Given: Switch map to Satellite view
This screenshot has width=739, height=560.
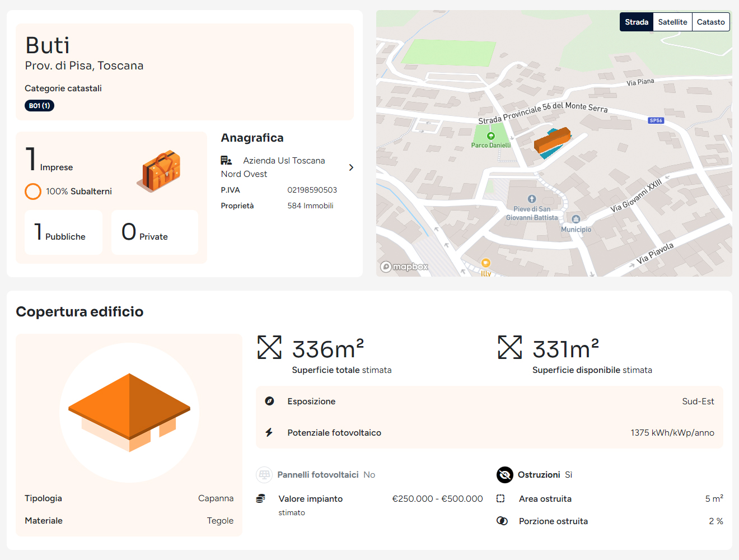Looking at the screenshot, I should pos(672,22).
